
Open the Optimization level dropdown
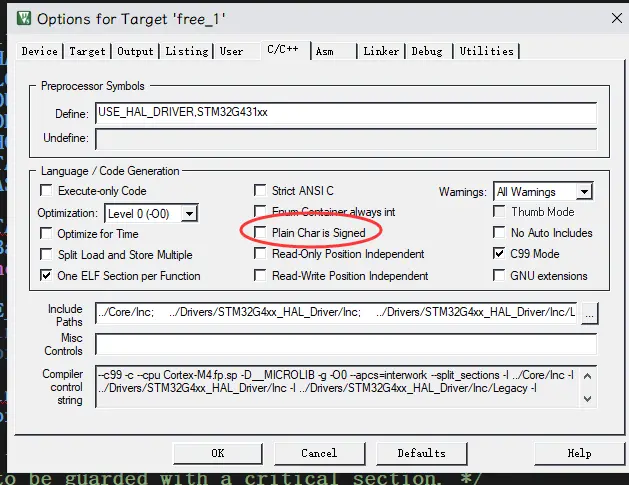(x=189, y=213)
